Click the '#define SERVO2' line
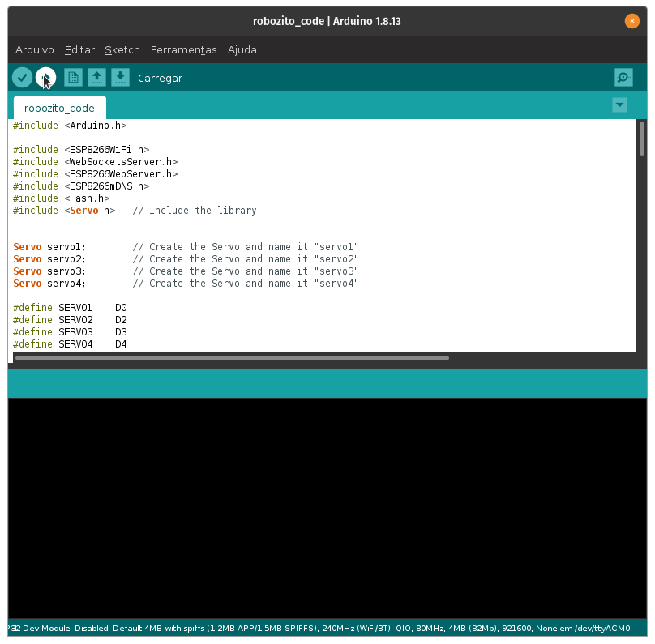Image resolution: width=655 pixels, height=644 pixels. coord(70,320)
